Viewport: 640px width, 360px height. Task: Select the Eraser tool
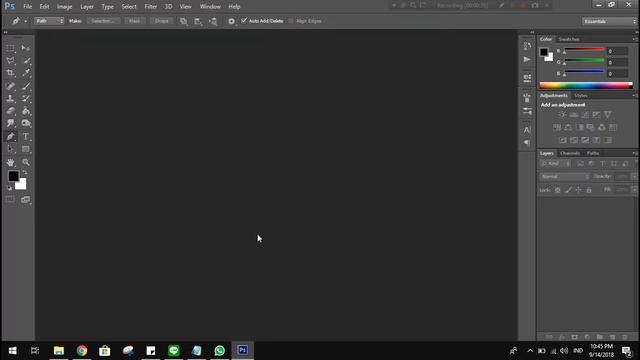tap(10, 111)
